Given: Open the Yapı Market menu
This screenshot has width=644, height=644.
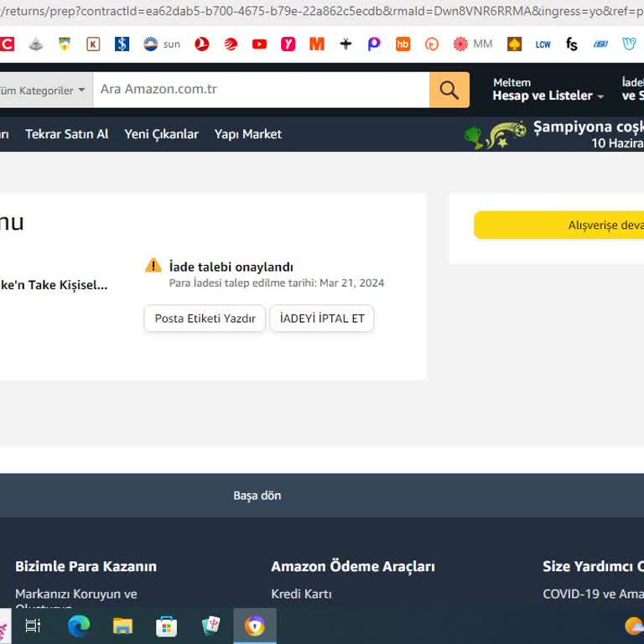Looking at the screenshot, I should point(248,134).
